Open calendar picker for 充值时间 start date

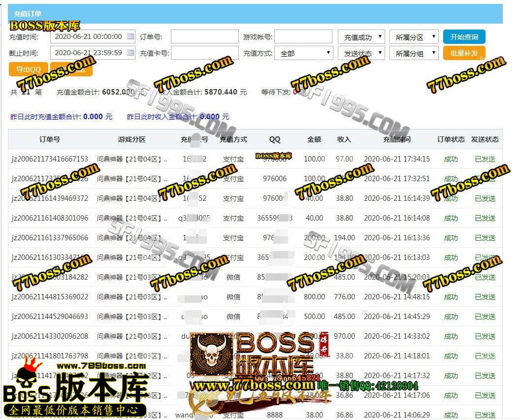130,36
